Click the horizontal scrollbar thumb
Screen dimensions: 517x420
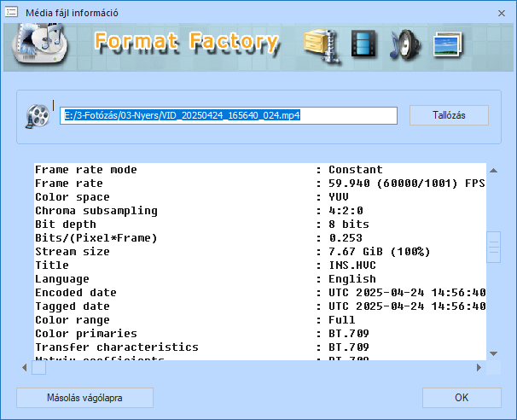(x=38, y=368)
